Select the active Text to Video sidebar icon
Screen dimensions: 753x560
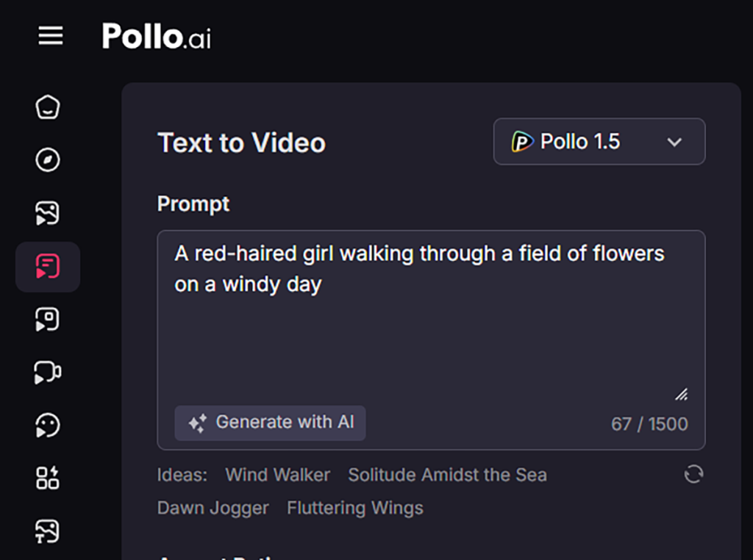pos(48,267)
